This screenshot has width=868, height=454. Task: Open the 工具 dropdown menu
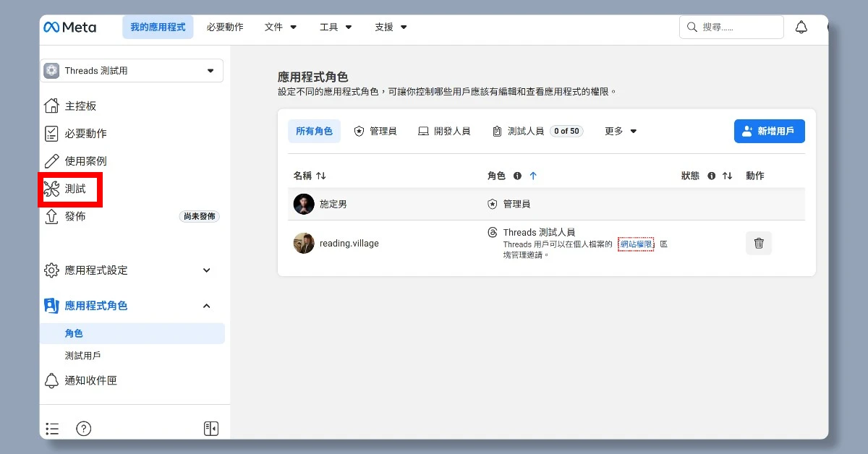click(x=336, y=27)
